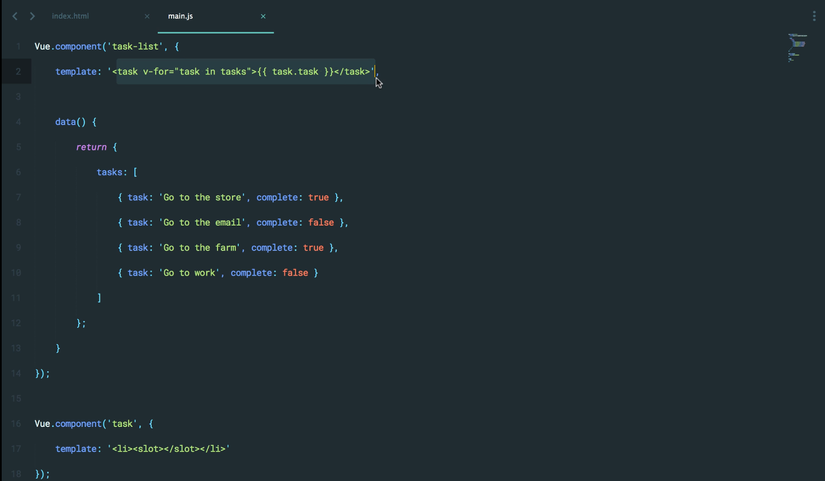Close the main.js tab
This screenshot has width=825, height=481.
click(263, 16)
